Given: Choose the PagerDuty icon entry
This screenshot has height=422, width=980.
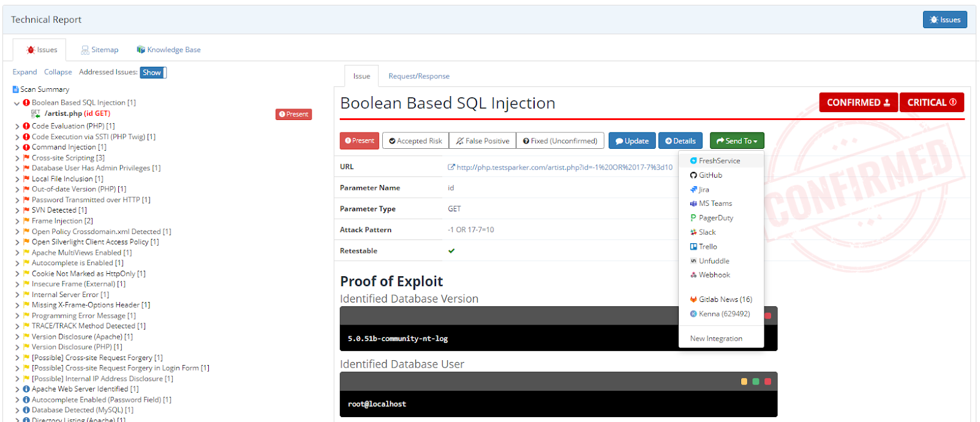Looking at the screenshot, I should pyautogui.click(x=693, y=218).
